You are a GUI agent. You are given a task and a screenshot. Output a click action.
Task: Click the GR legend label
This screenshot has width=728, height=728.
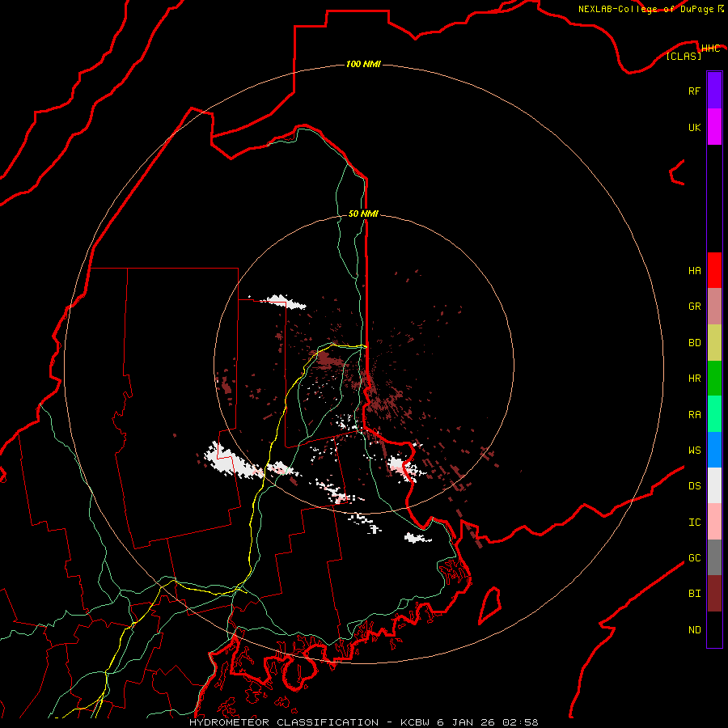point(694,307)
